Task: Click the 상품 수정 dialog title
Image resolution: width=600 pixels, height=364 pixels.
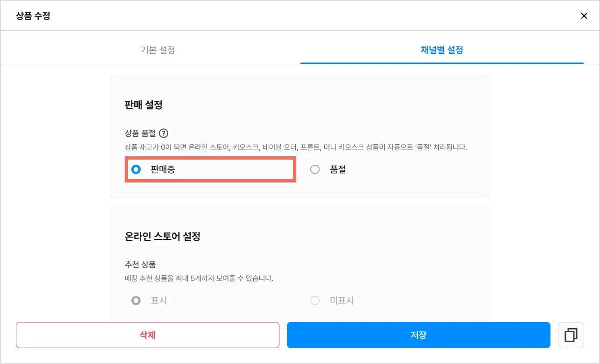Action: pos(33,16)
